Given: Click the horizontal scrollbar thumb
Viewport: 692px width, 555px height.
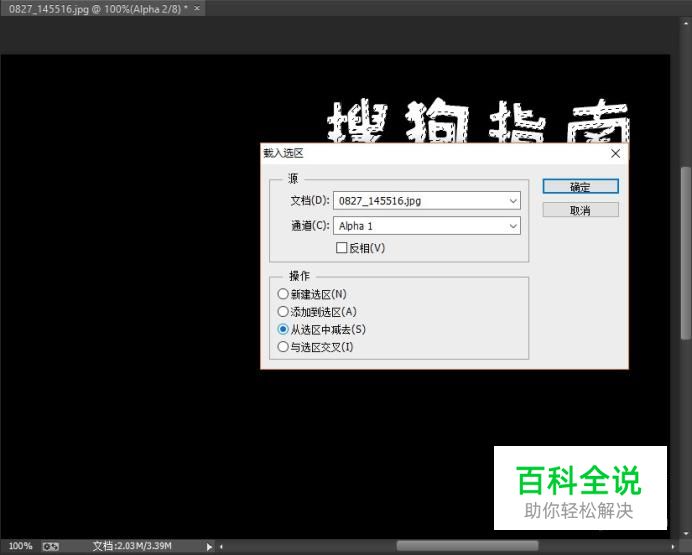Looking at the screenshot, I should (x=467, y=546).
